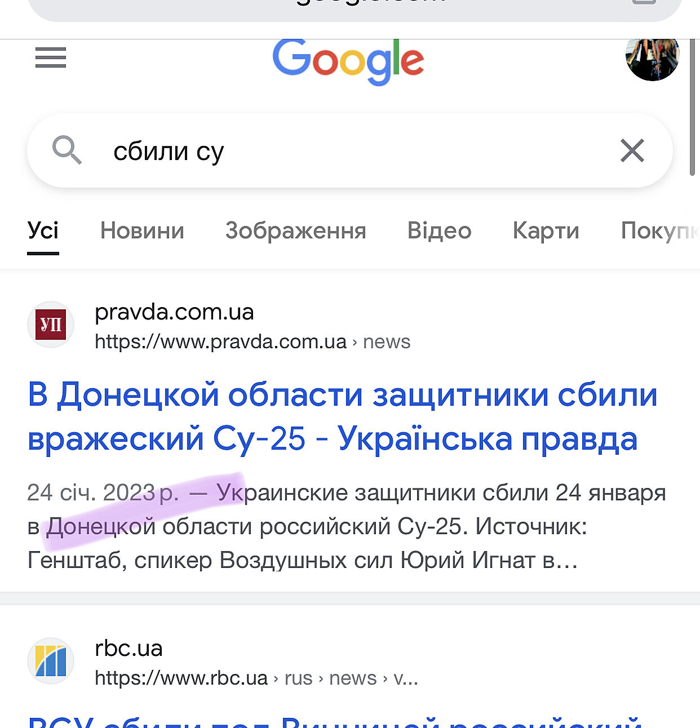Screen dimensions: 700x728
Task: Click the magnifying glass search icon
Action: tap(67, 150)
